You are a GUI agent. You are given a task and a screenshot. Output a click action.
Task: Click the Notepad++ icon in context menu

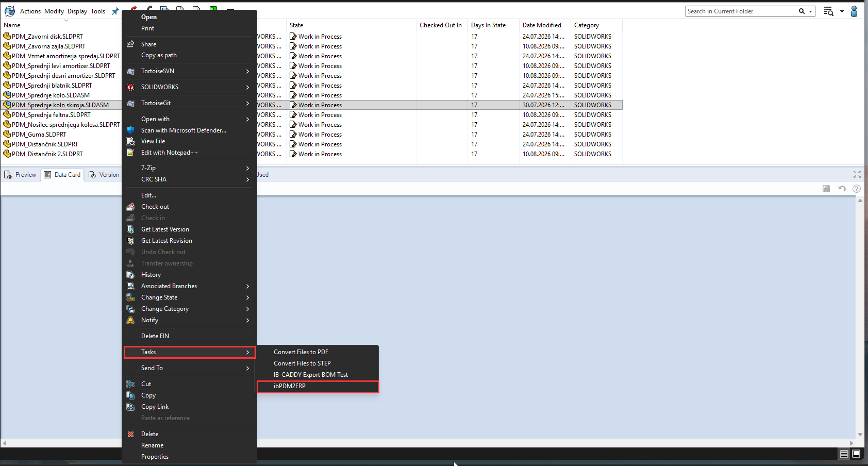click(131, 153)
